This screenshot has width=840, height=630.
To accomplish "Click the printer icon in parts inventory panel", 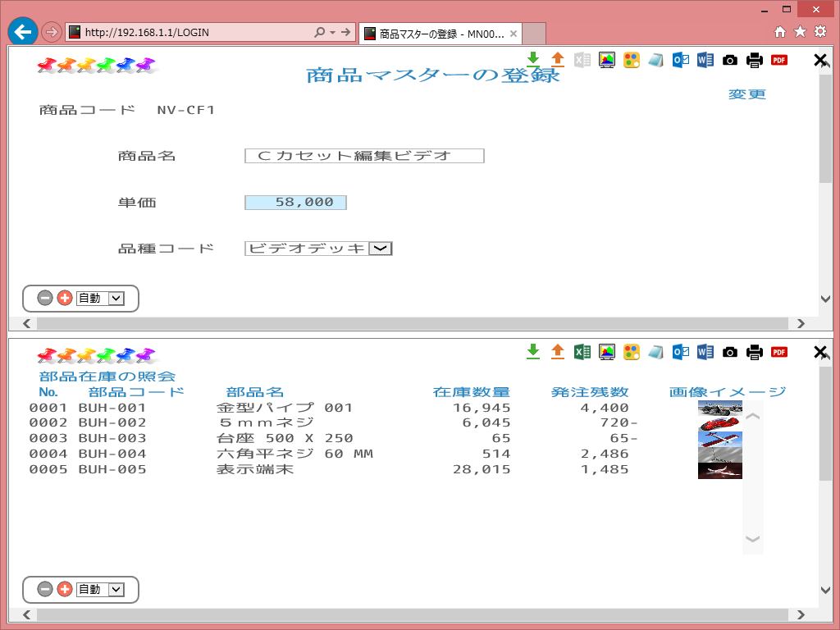I will (x=754, y=352).
